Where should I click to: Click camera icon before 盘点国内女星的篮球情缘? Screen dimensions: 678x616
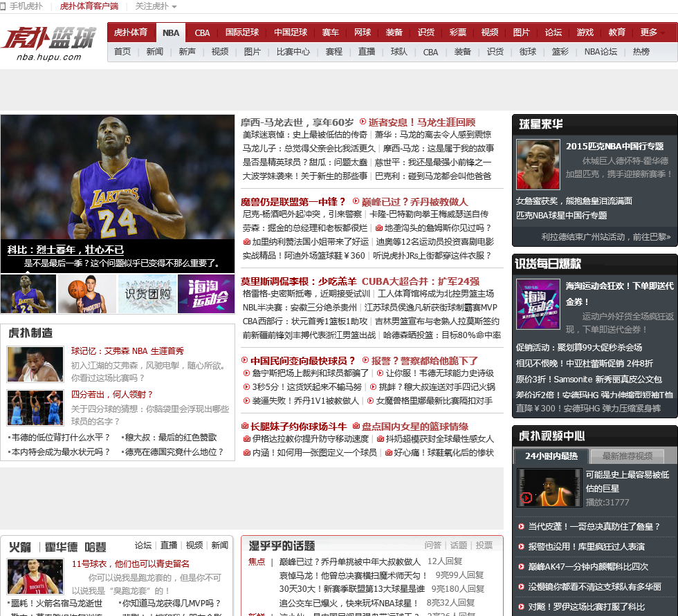pyautogui.click(x=356, y=426)
